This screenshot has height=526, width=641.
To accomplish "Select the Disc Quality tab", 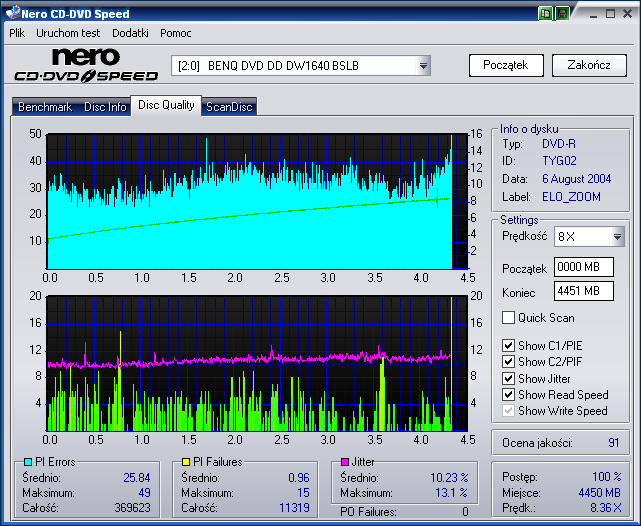I will (x=166, y=105).
